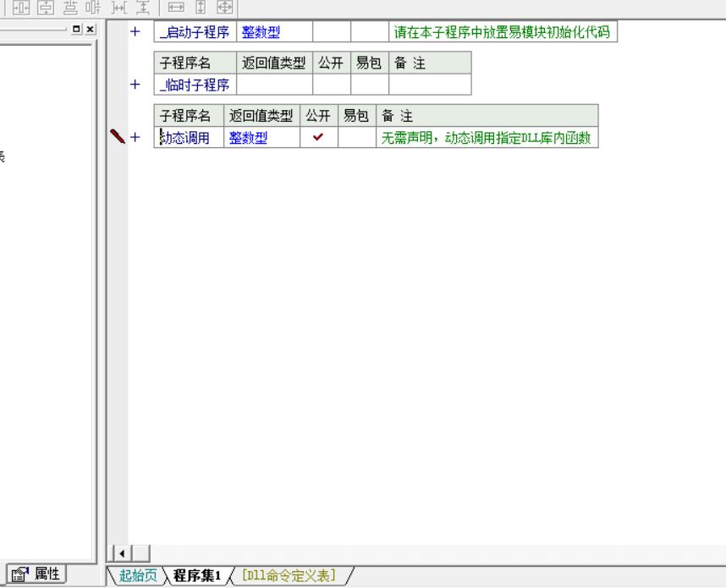This screenshot has width=726, height=588.
Task: Select the 整数型 return type of _启动子程序
Action: [274, 32]
